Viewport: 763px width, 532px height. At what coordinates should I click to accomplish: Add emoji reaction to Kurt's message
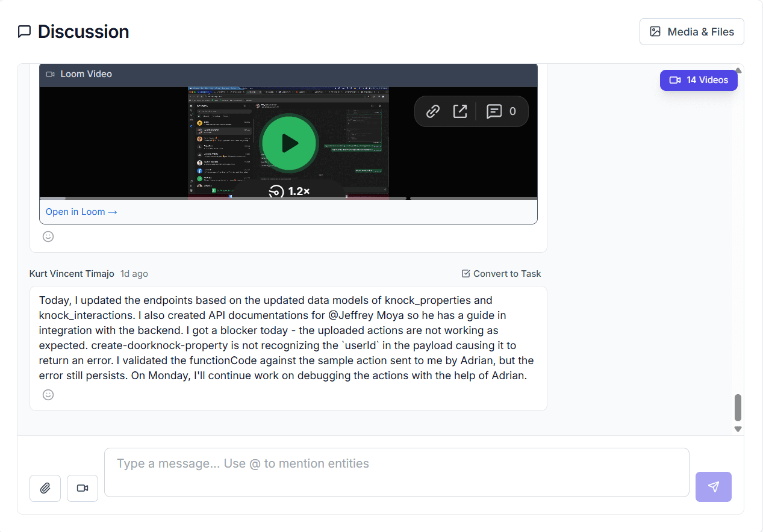[48, 395]
